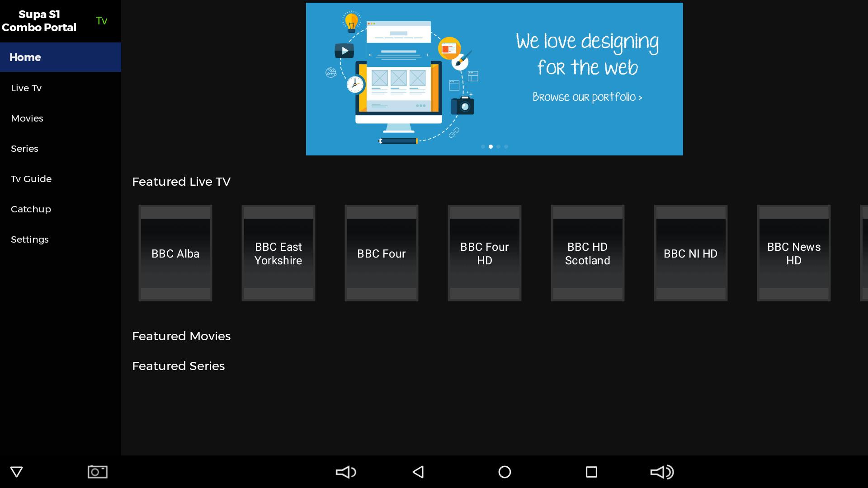Open Movies section

(61, 118)
